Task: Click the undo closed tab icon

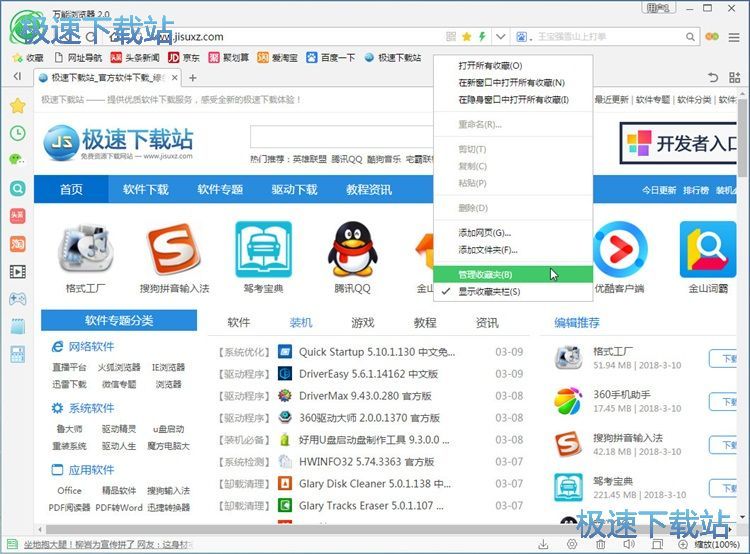Action: (x=713, y=77)
